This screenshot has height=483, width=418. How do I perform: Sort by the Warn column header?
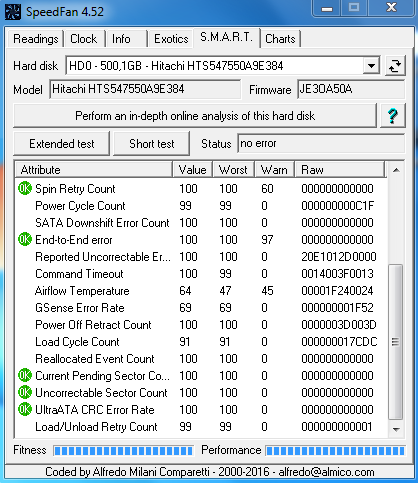274,170
